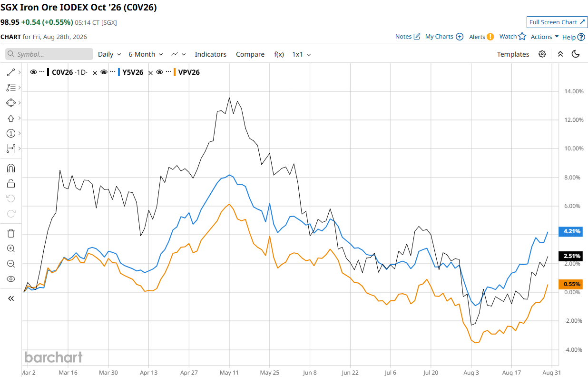This screenshot has height=377, width=588.
Task: Click the zoom out magnifier icon
Action: (x=11, y=264)
